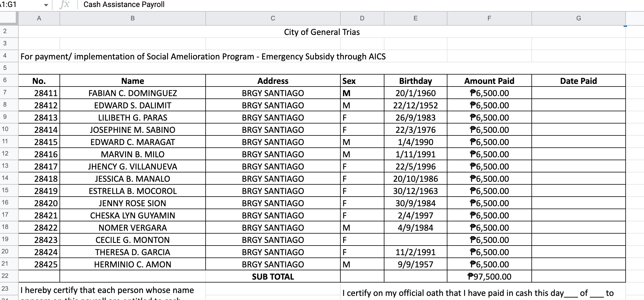Select row 6 header
The width and height of the screenshot is (644, 300).
pos(5,80)
